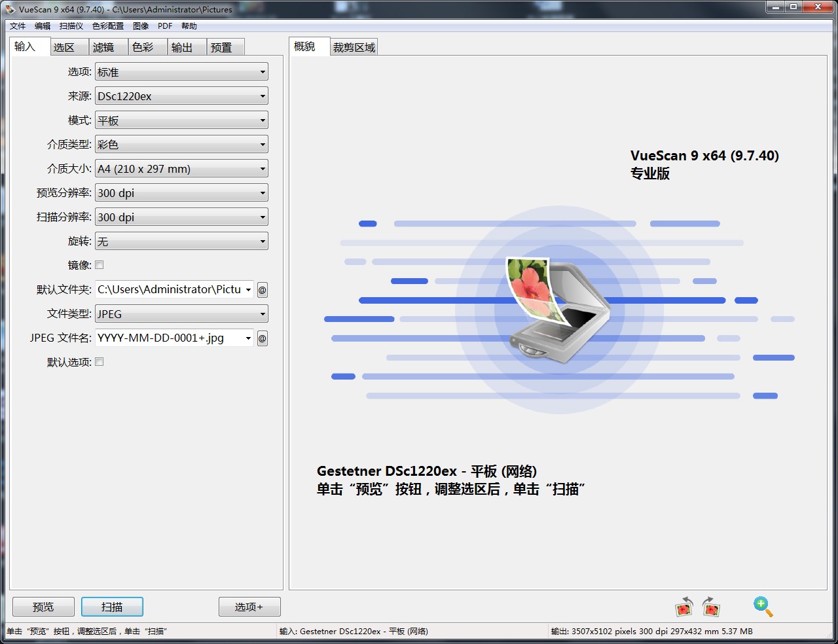Open the 来源 dropdown showing DSc1220ex

[181, 96]
